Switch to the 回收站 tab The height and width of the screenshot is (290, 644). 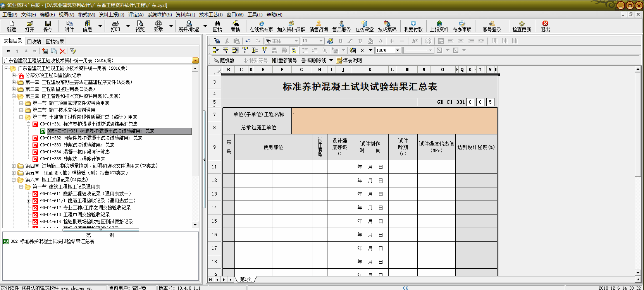coord(34,41)
